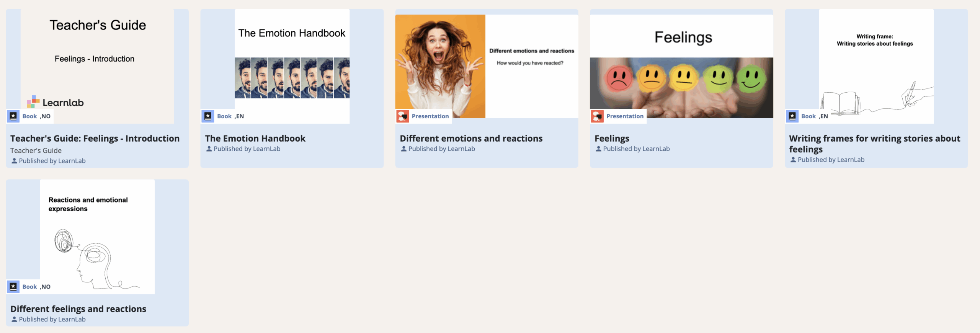This screenshot has width=980, height=333.
Task: Click the Emotion Handbook faces cover image
Action: 292,78
